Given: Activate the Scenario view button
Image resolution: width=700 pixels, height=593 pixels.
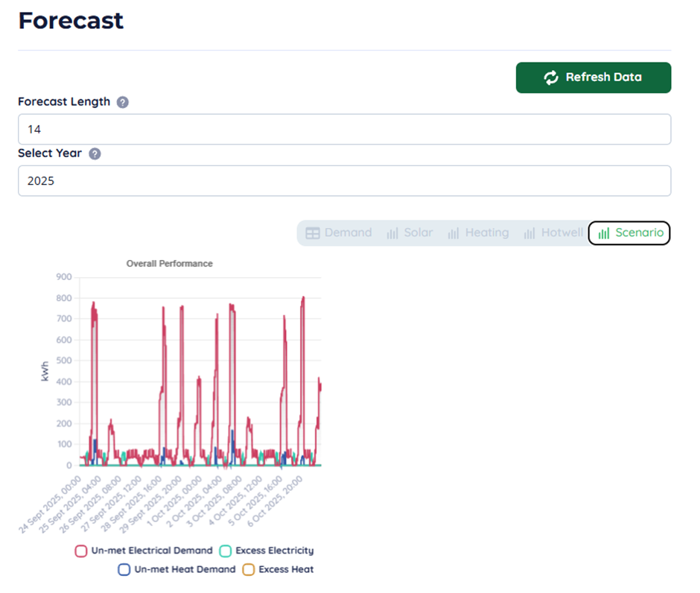Looking at the screenshot, I should [x=629, y=232].
